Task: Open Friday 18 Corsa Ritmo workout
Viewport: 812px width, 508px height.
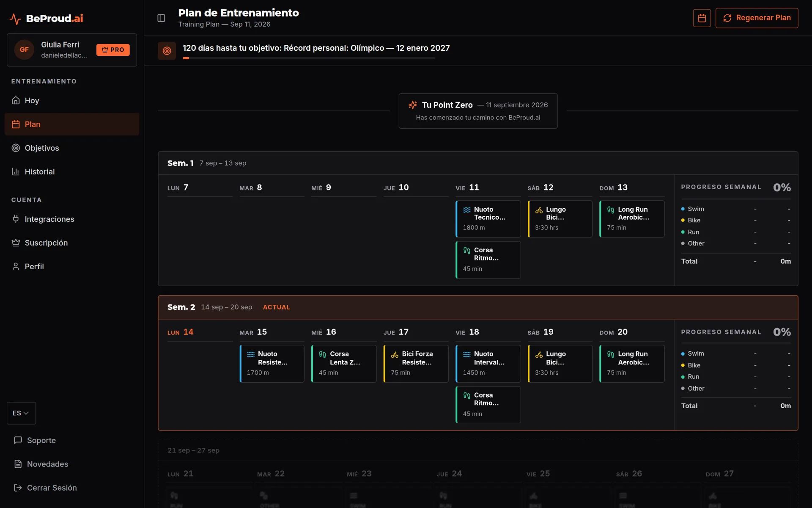Action: click(488, 404)
